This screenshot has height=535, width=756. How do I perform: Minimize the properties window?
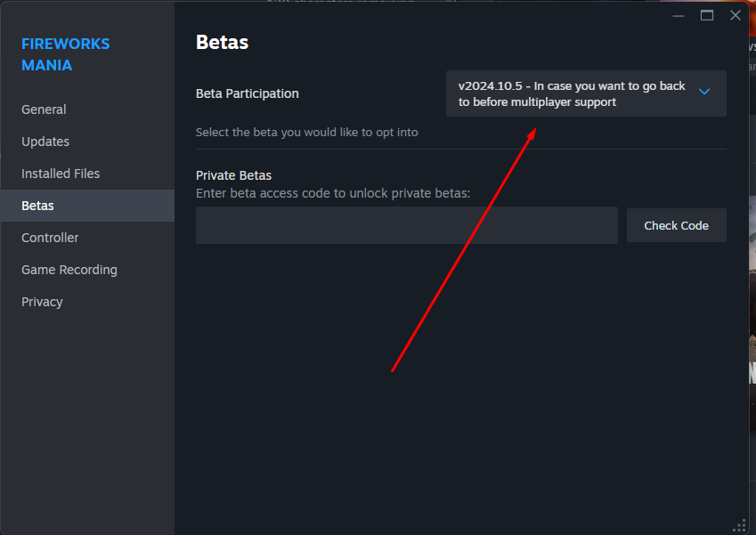[679, 15]
